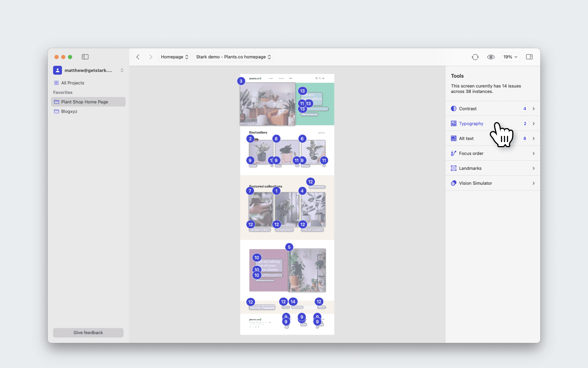The image size is (588, 368).
Task: Toggle the right inspector panel icon
Action: point(529,57)
